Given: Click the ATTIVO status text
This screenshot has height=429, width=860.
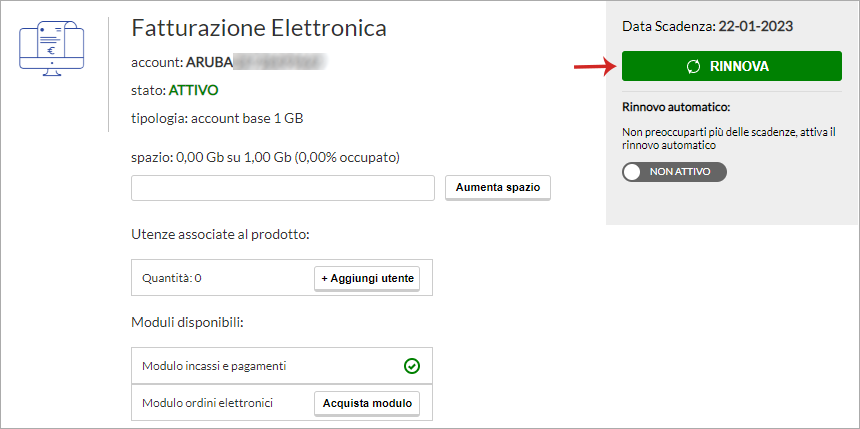Looking at the screenshot, I should (x=193, y=90).
